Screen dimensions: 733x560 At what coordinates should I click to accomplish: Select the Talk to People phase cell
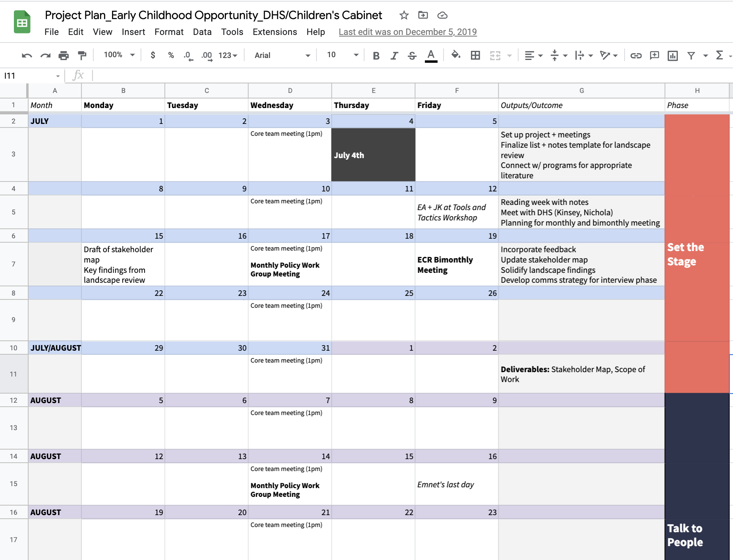pos(697,477)
